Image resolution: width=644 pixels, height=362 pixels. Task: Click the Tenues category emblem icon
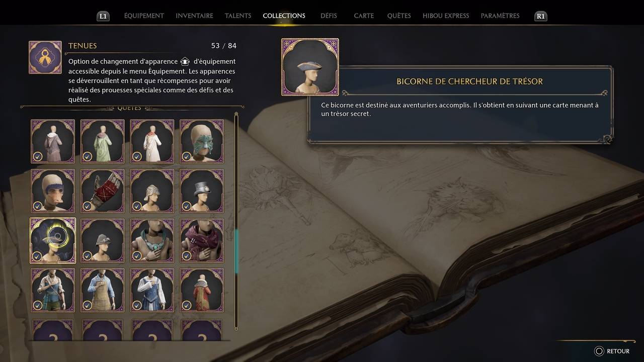point(45,57)
